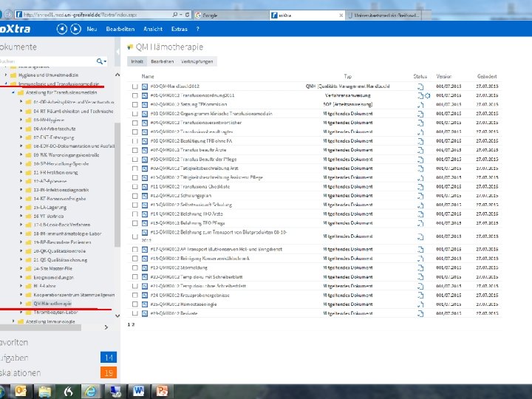Open document icon of #01-QMH2012 Transfusionsordnung2011
Image resolution: width=532 pixels, height=399 pixels.
[x=145, y=95]
